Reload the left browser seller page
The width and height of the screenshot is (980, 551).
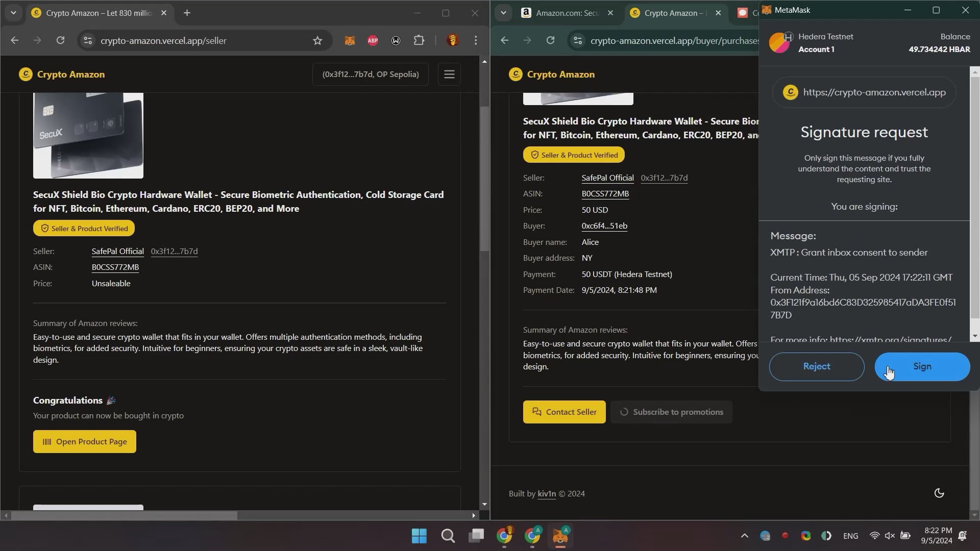point(60,40)
